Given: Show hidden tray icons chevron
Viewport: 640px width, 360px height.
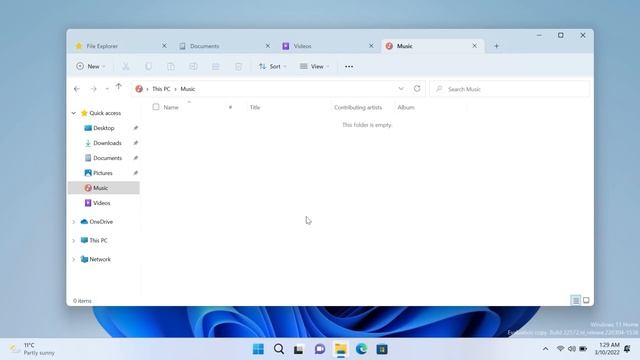Looking at the screenshot, I should [x=545, y=349].
